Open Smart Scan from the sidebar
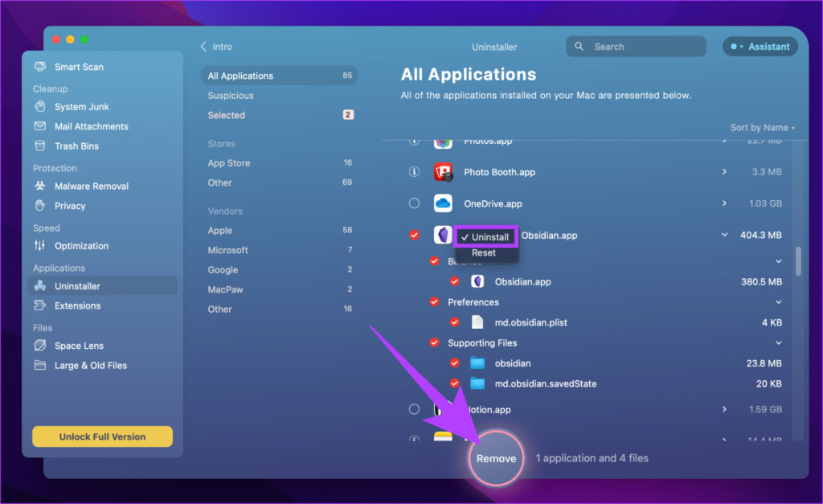Image resolution: width=823 pixels, height=504 pixels. click(x=79, y=67)
